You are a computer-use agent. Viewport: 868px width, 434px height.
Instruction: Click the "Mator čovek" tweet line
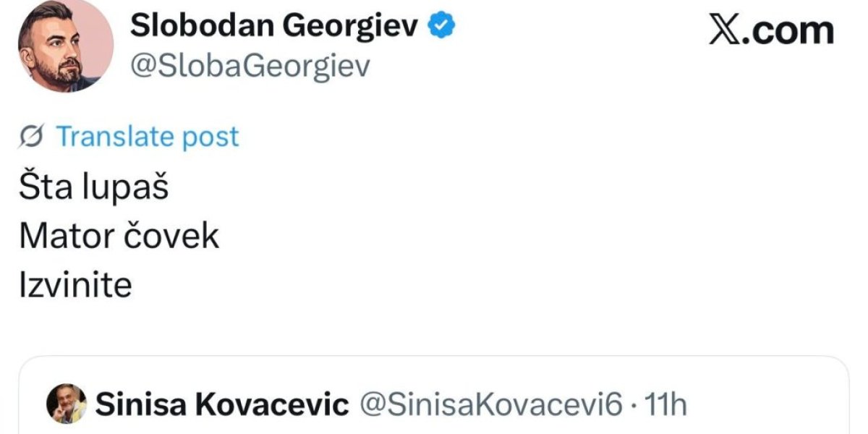point(119,237)
